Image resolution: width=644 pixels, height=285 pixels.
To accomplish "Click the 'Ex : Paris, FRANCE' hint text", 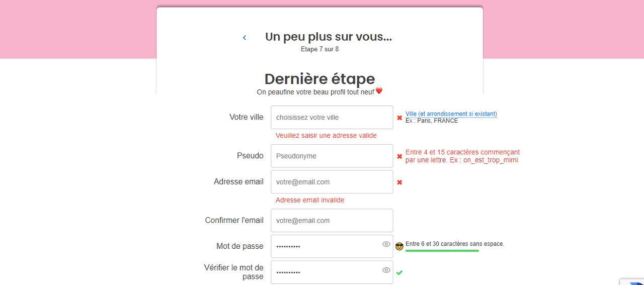I will pyautogui.click(x=432, y=121).
